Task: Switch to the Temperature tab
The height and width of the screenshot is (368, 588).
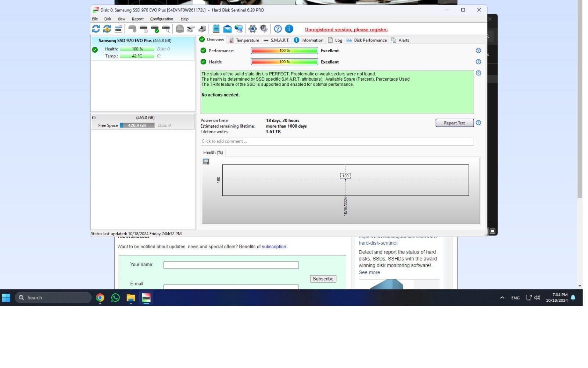Action: click(244, 40)
